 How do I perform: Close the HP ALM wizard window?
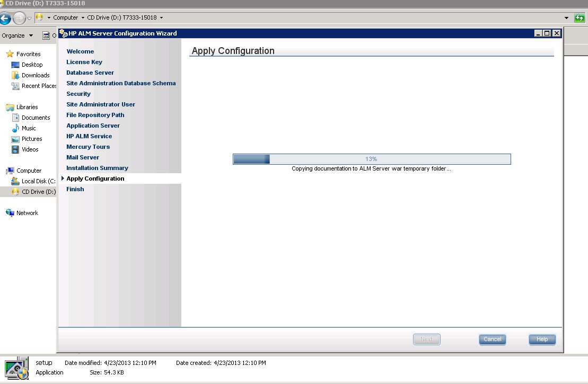click(557, 33)
